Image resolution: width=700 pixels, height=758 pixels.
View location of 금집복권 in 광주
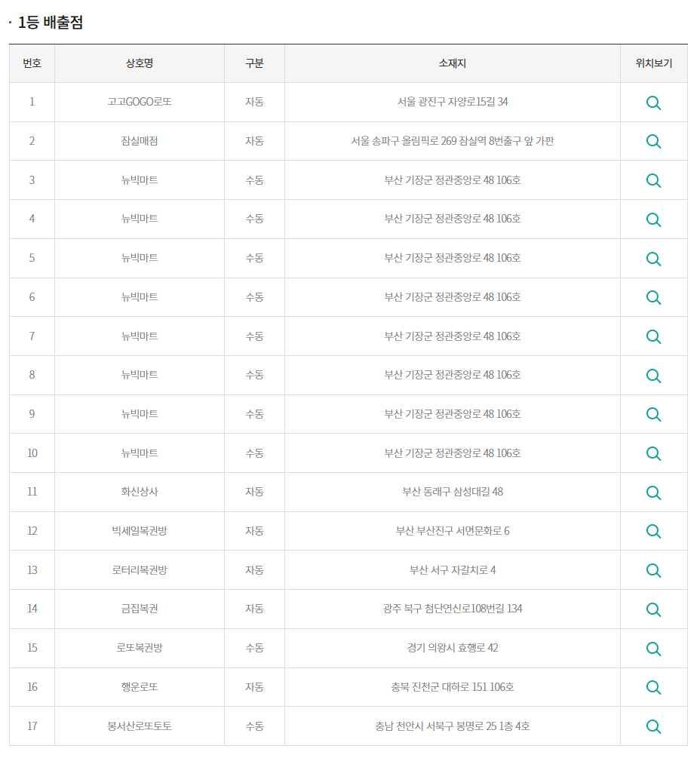coord(653,609)
